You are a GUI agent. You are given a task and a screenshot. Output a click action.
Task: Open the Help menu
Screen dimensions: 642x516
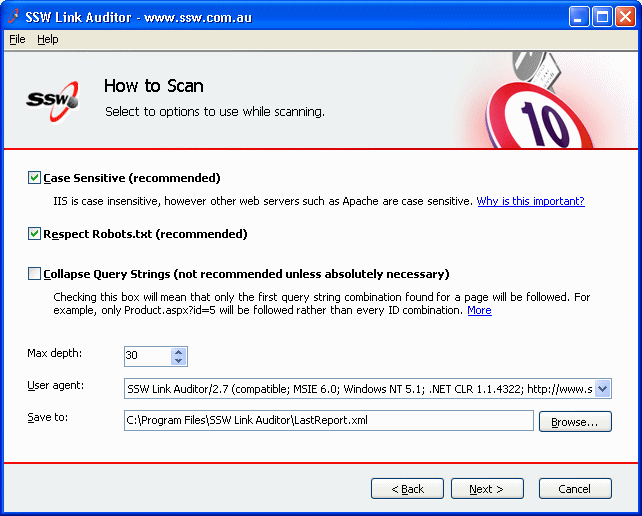click(48, 39)
